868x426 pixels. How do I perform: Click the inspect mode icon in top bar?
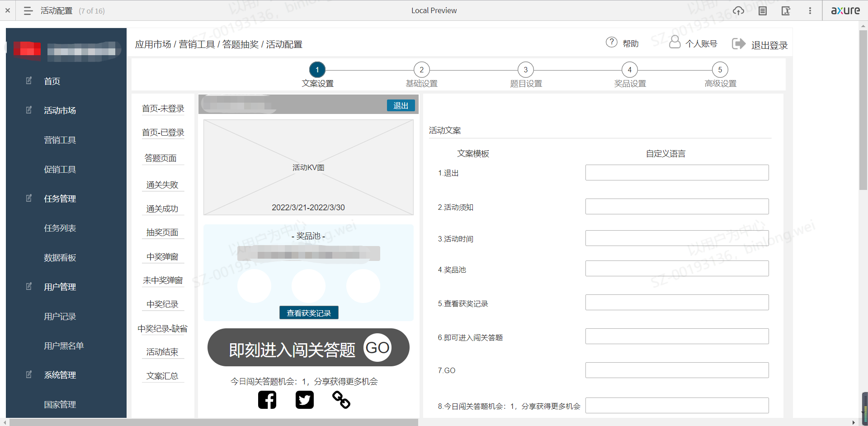coord(786,11)
